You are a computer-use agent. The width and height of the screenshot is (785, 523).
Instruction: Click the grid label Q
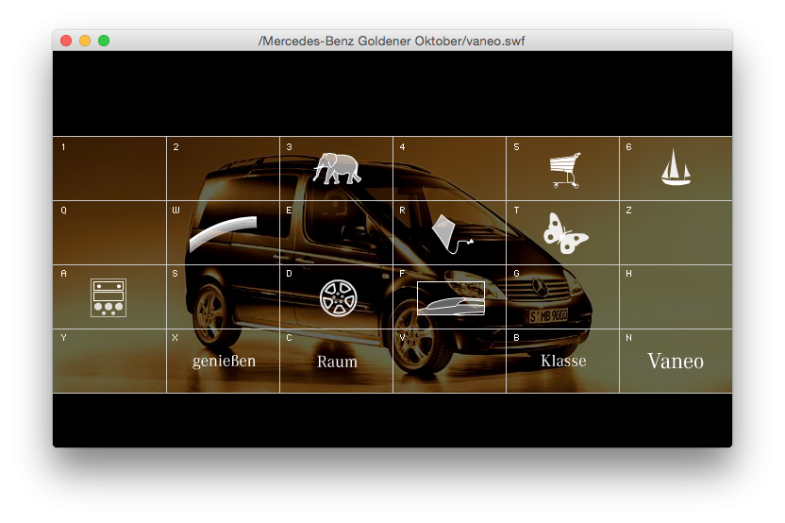click(x=64, y=211)
